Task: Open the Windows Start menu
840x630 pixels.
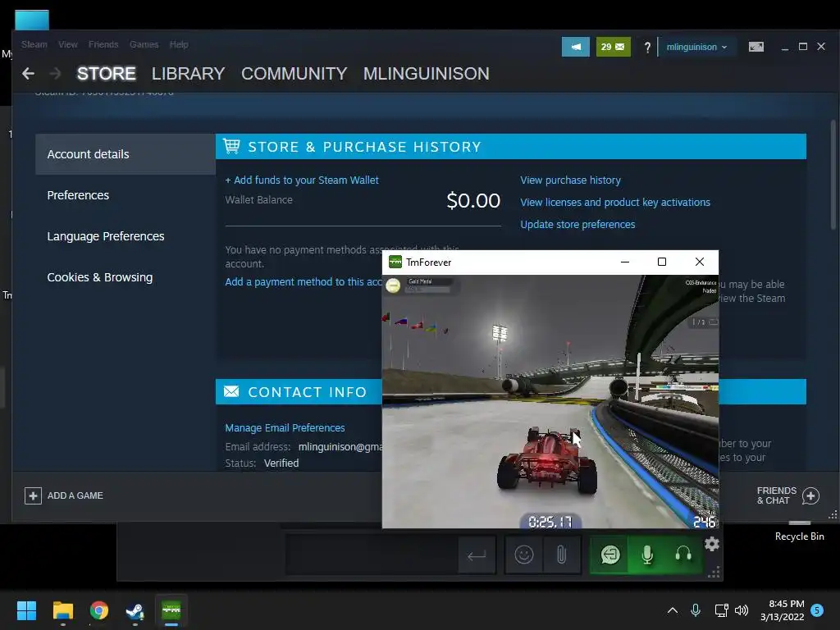Action: click(x=26, y=610)
